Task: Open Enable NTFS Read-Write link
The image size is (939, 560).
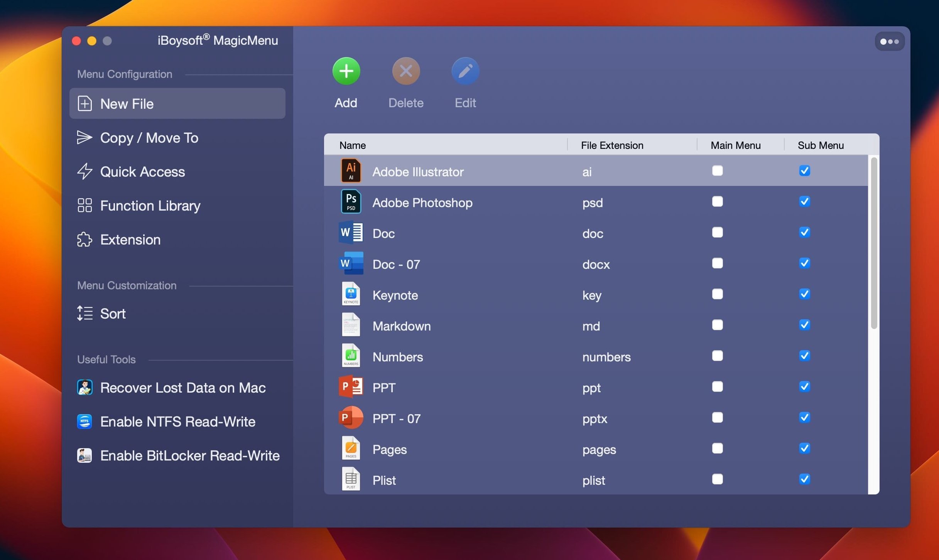Action: tap(178, 422)
